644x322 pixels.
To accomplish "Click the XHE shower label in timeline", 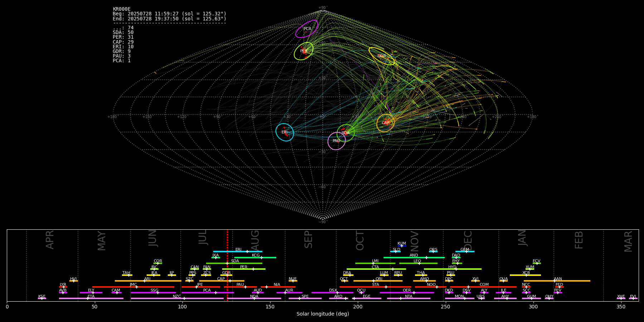I will 621,297.
